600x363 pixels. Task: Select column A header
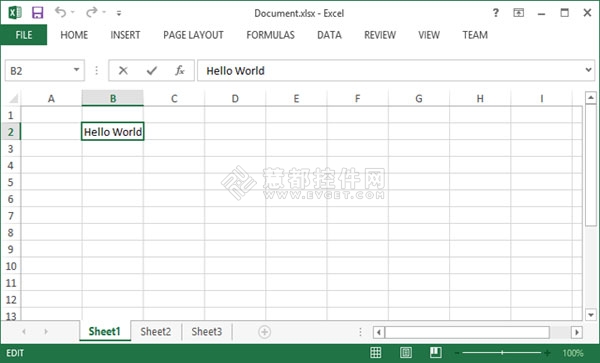point(51,99)
